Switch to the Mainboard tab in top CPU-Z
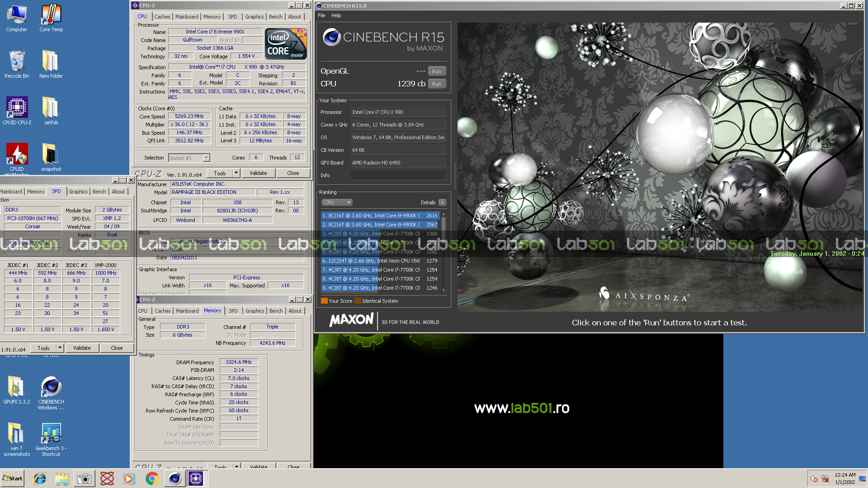Screen dimensions: 868x488 coord(187,17)
